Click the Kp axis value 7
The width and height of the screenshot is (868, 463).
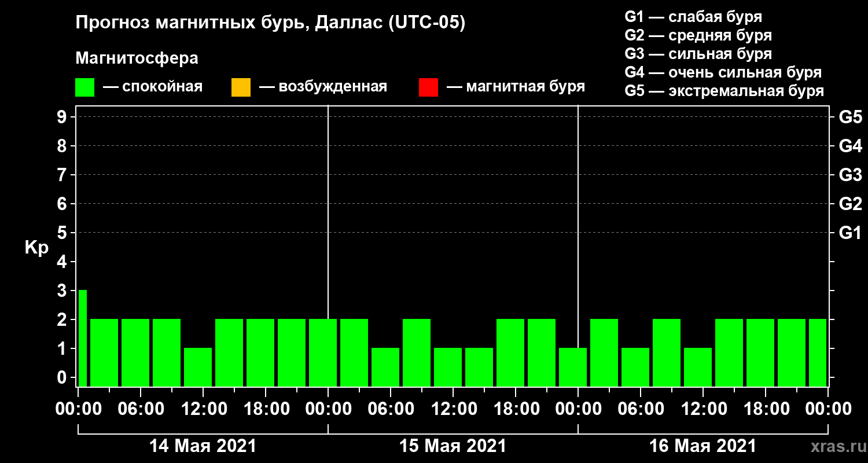(x=63, y=175)
